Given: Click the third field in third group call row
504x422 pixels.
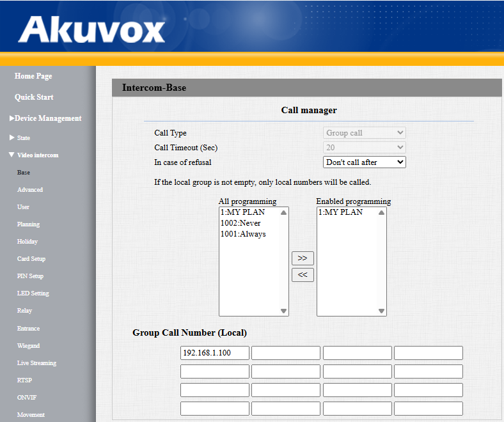Looking at the screenshot, I should coord(358,390).
